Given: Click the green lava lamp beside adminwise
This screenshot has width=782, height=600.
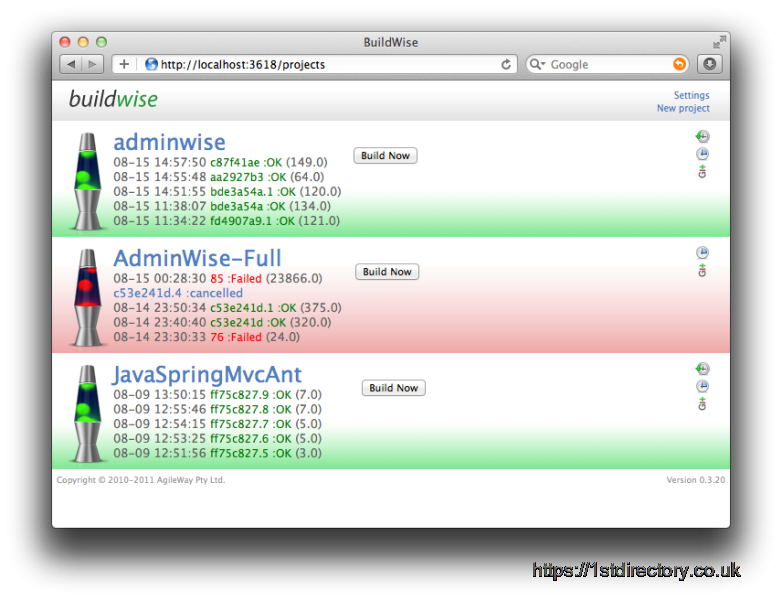Looking at the screenshot, I should pos(88,182).
